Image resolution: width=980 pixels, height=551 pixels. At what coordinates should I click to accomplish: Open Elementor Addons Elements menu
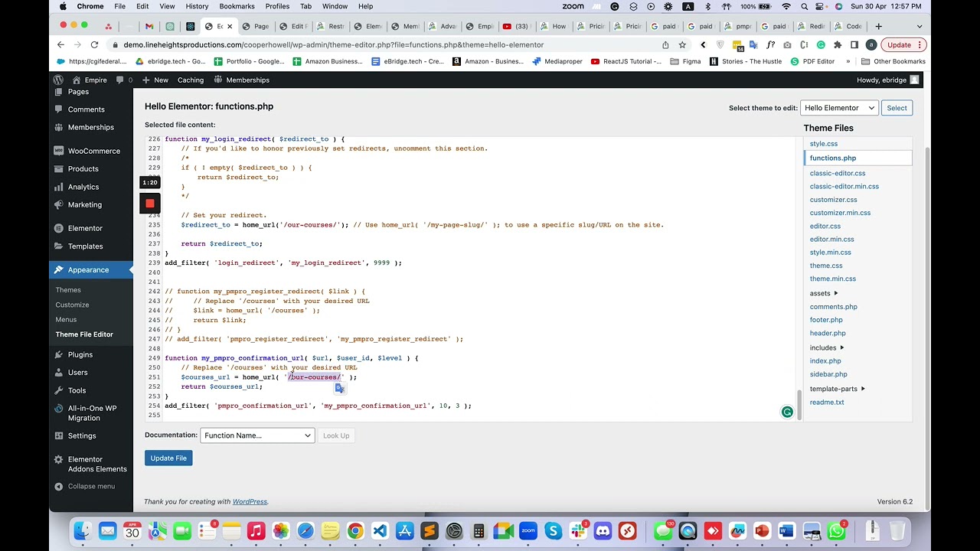coord(96,464)
